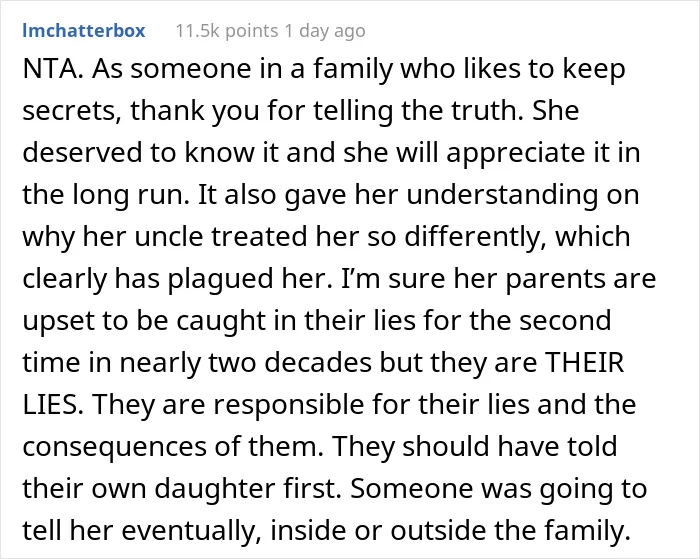Click the 11.5k points score text
The height and width of the screenshot is (559, 700).
(x=227, y=31)
